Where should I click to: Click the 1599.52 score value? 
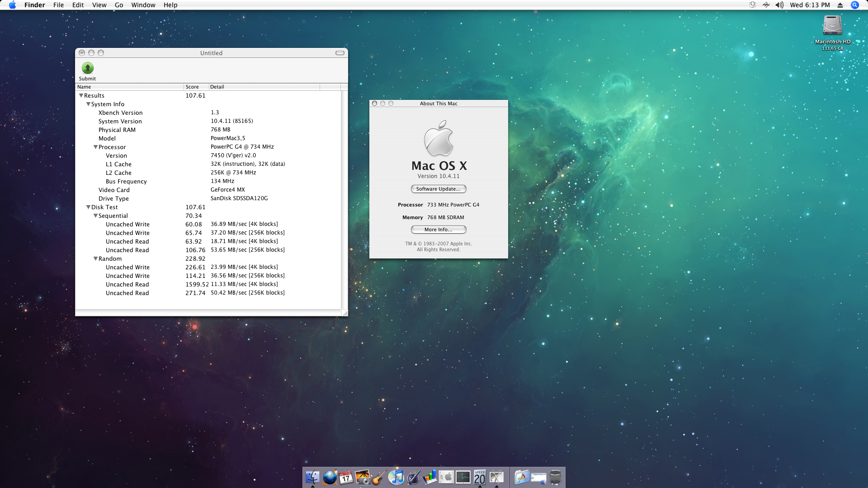(x=197, y=284)
